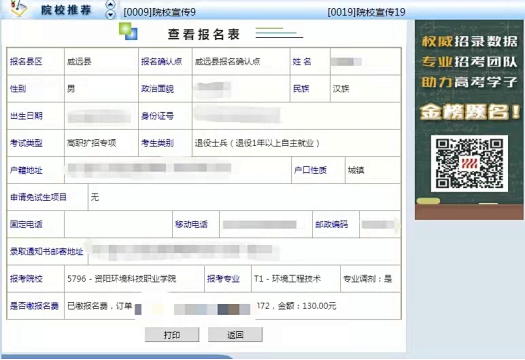This screenshot has height=360, width=525.
Task: Click the 考生类别 label
Action: point(157,143)
